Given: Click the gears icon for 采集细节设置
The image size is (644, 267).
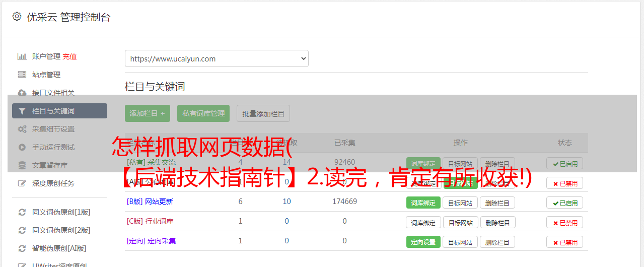Looking at the screenshot, I should pos(22,129).
